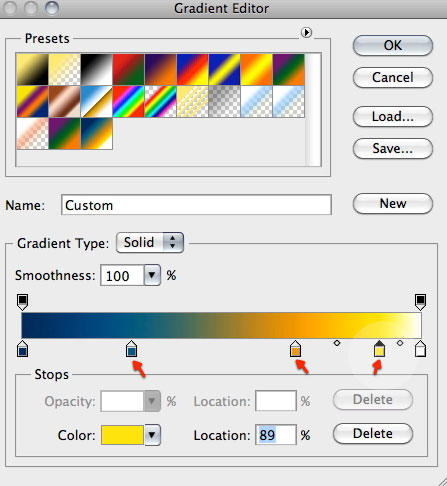Click the OK button

pyautogui.click(x=393, y=45)
